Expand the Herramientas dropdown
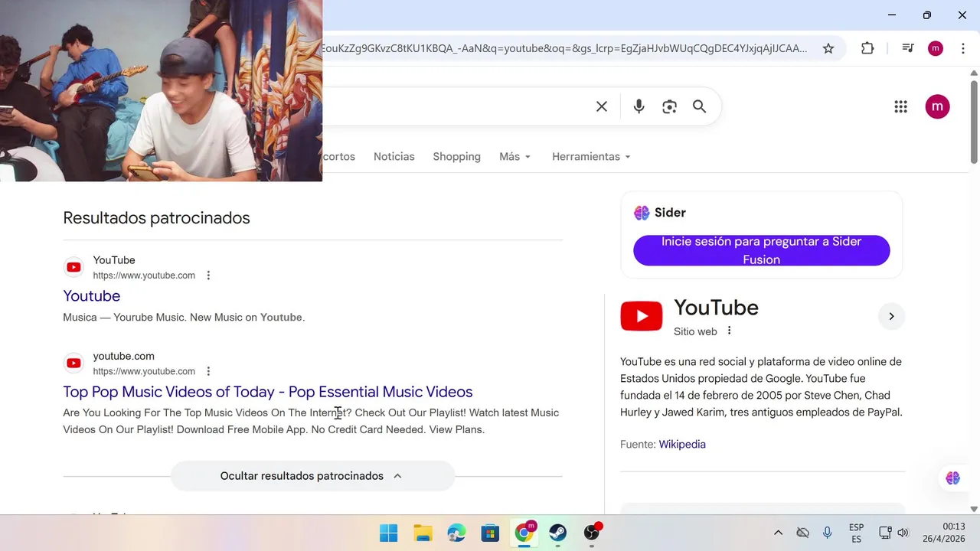Screen dimensions: 980x551 pyautogui.click(x=591, y=157)
